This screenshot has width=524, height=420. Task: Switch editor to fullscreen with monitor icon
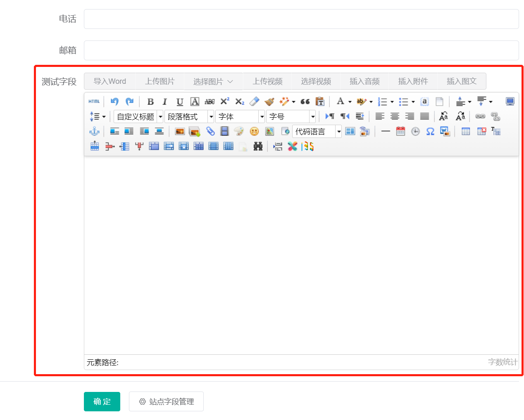coord(510,102)
